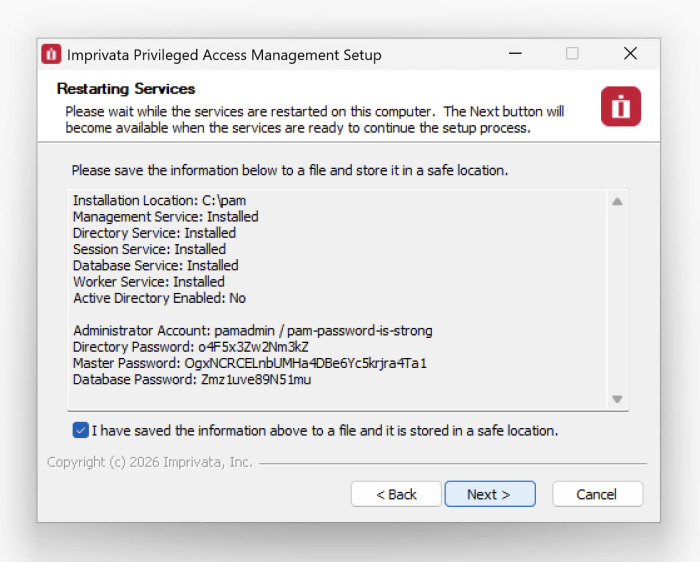
Task: Click the red Imprivata logo in the header
Action: point(620,106)
